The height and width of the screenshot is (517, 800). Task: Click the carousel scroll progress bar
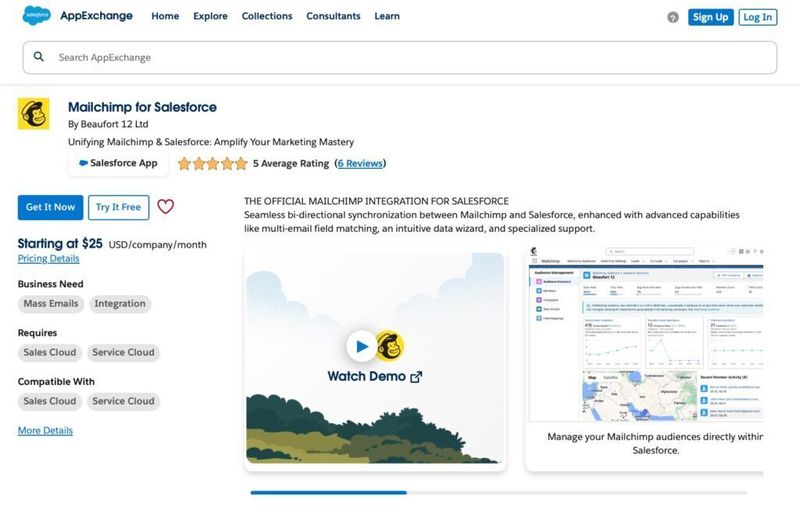[x=498, y=493]
